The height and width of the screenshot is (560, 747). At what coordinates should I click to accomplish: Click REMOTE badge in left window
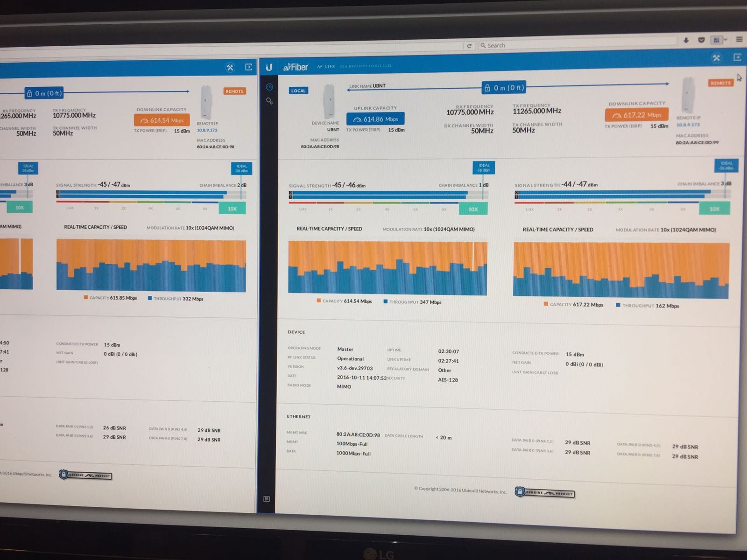coord(235,91)
